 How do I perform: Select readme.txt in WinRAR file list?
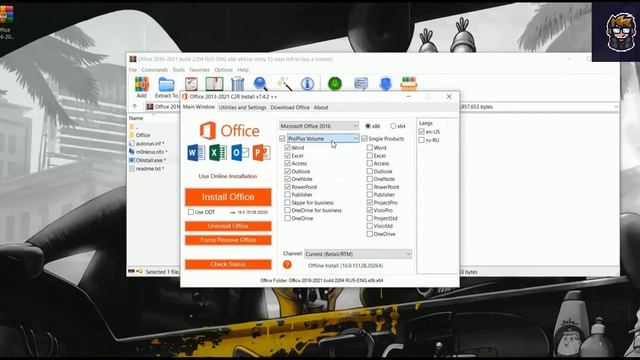coord(150,168)
